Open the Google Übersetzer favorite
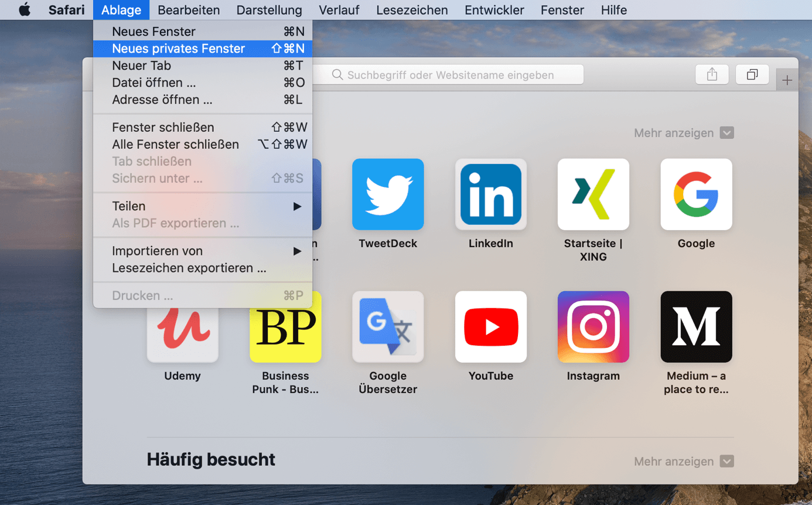This screenshot has height=505, width=812. 388,327
